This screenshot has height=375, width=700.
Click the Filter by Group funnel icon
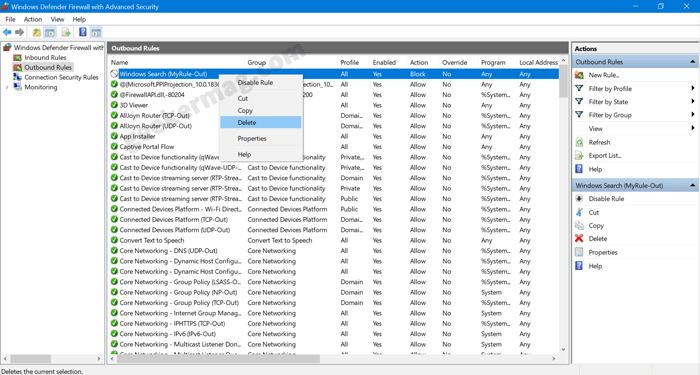pyautogui.click(x=579, y=115)
